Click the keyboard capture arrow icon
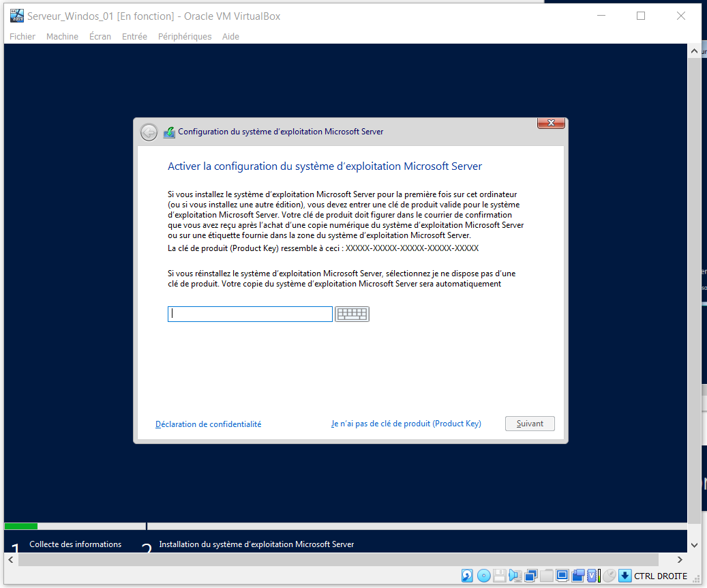 pos(625,576)
